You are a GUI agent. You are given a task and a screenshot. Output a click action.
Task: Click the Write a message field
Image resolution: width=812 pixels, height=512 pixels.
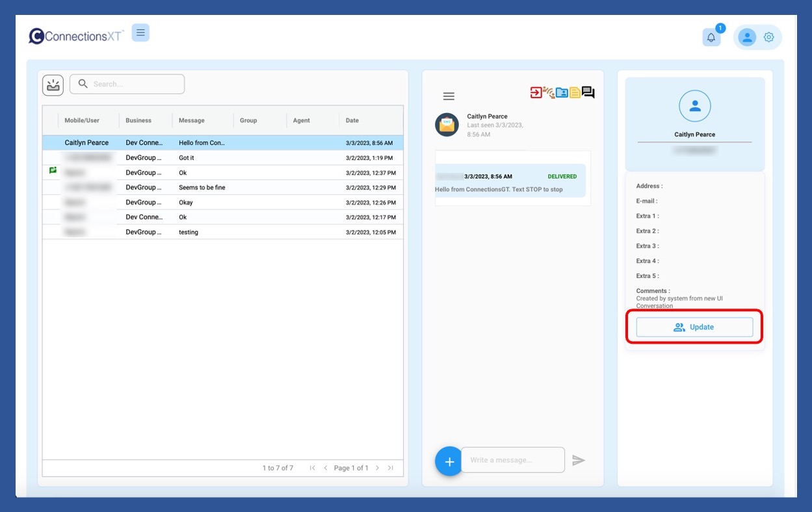(x=512, y=460)
